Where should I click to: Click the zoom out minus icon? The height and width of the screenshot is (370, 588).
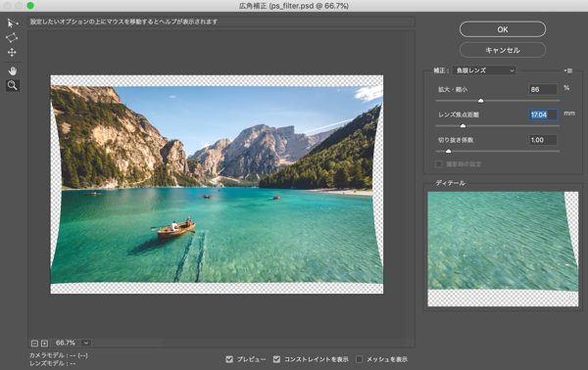(x=34, y=343)
